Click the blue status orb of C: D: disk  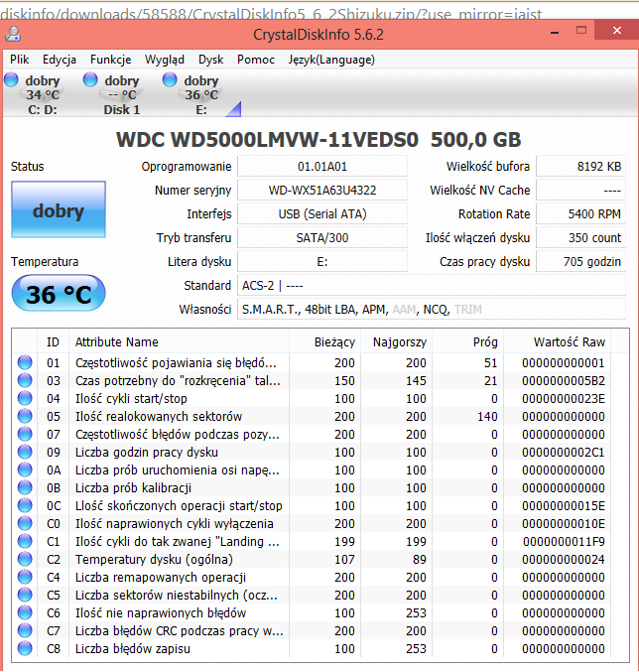click(x=11, y=79)
